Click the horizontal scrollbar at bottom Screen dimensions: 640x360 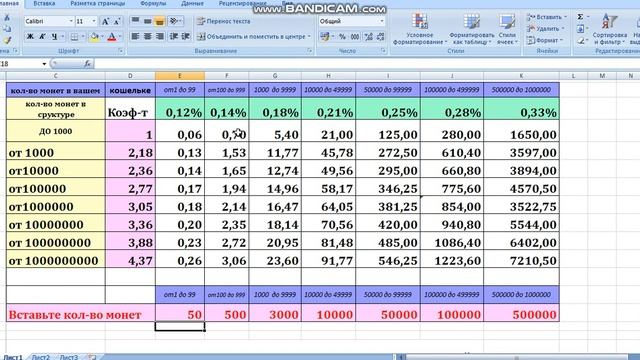[516, 358]
